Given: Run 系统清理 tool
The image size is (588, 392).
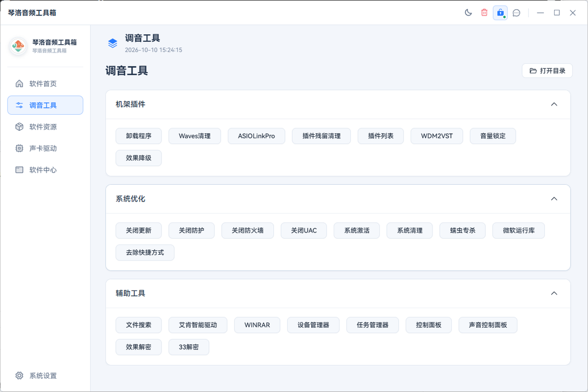Looking at the screenshot, I should 409,231.
